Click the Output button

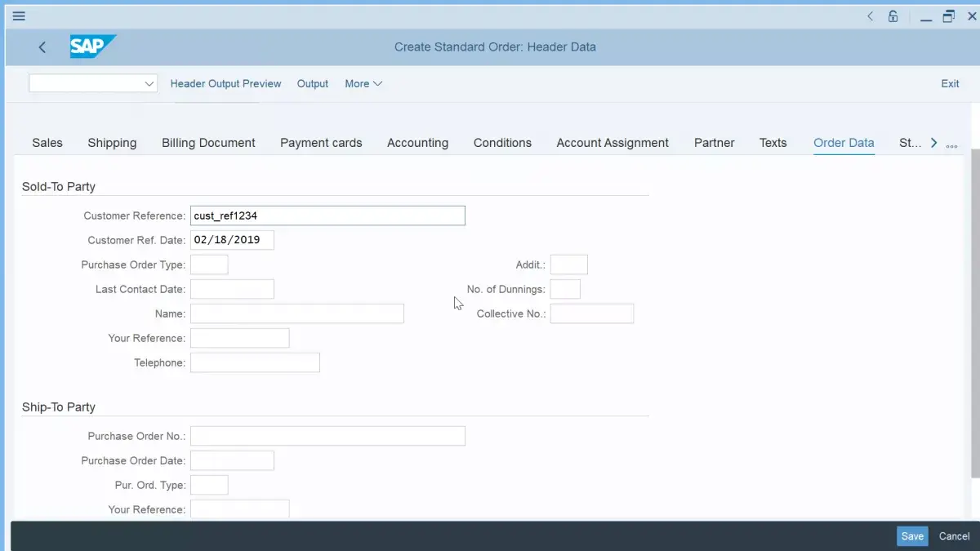[x=312, y=83]
